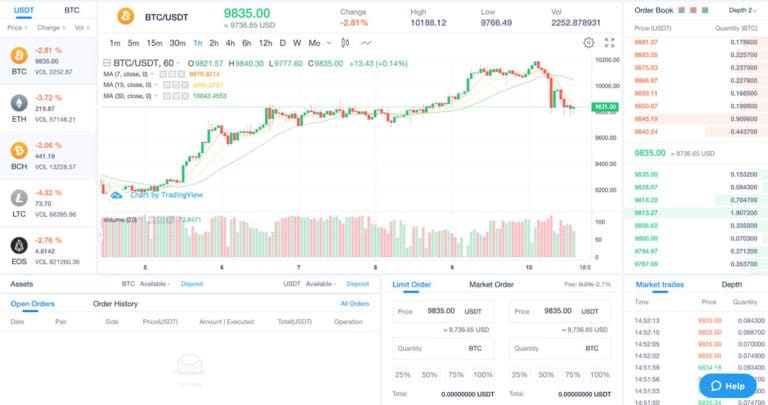Show asks-only order book view icon
This screenshot has width=768, height=405.
pos(693,10)
